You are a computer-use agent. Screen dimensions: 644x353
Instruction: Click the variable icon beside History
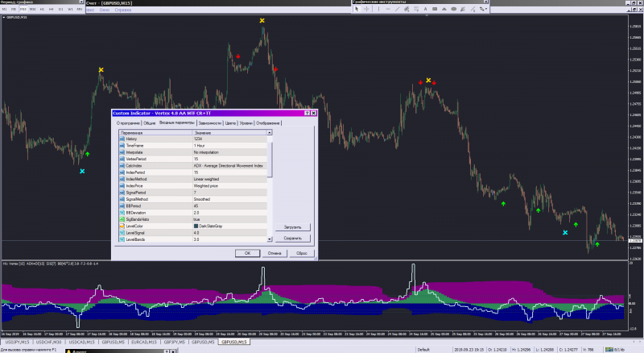pos(122,139)
